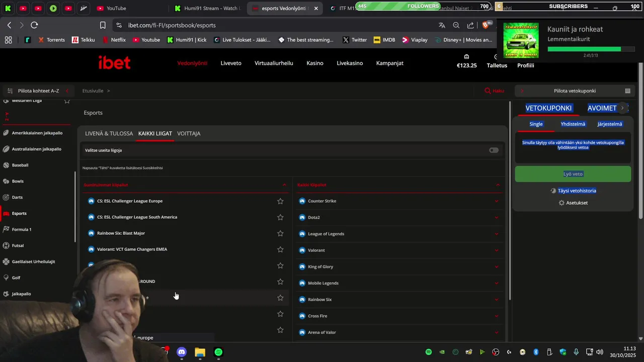The height and width of the screenshot is (362, 644).
Task: Open the Twitter bookmark
Action: click(x=355, y=40)
